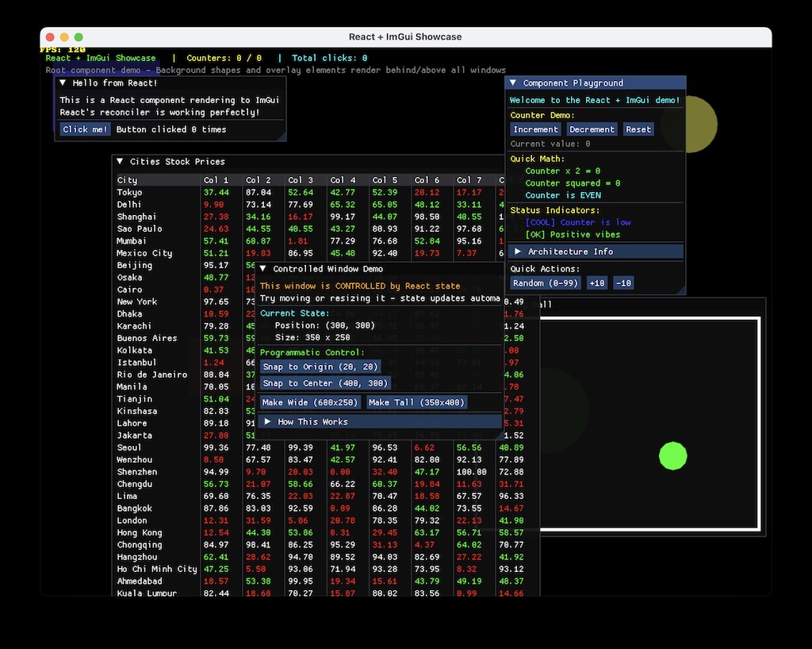Select the Hong Kong row name
The width and height of the screenshot is (812, 649).
point(140,533)
